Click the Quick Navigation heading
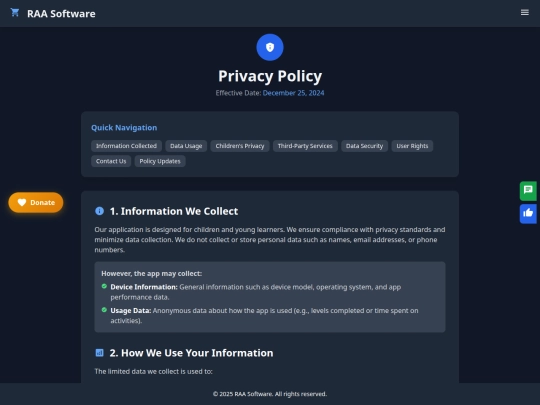 point(124,127)
